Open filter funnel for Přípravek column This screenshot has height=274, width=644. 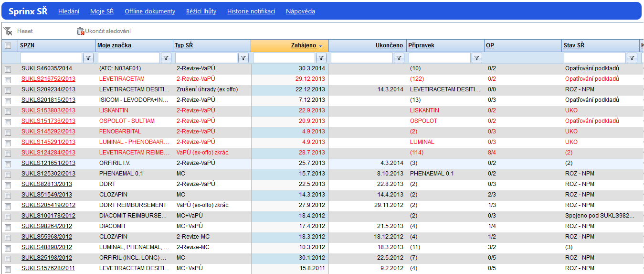(476, 58)
